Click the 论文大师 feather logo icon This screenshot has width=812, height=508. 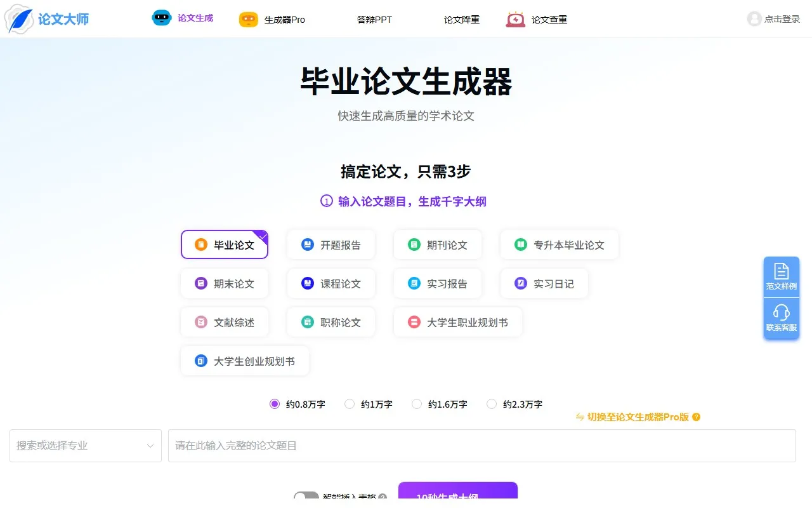18,19
